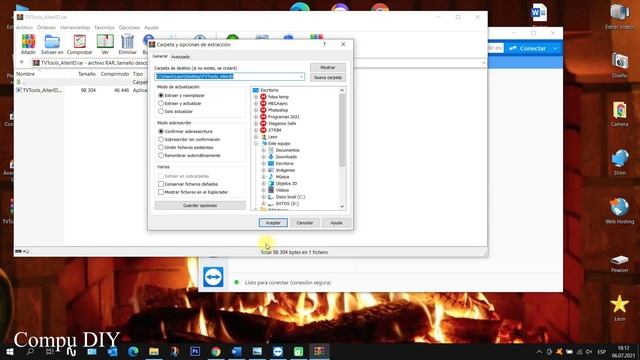Open the destination path dropdown arrow
The width and height of the screenshot is (640, 360).
[x=301, y=77]
